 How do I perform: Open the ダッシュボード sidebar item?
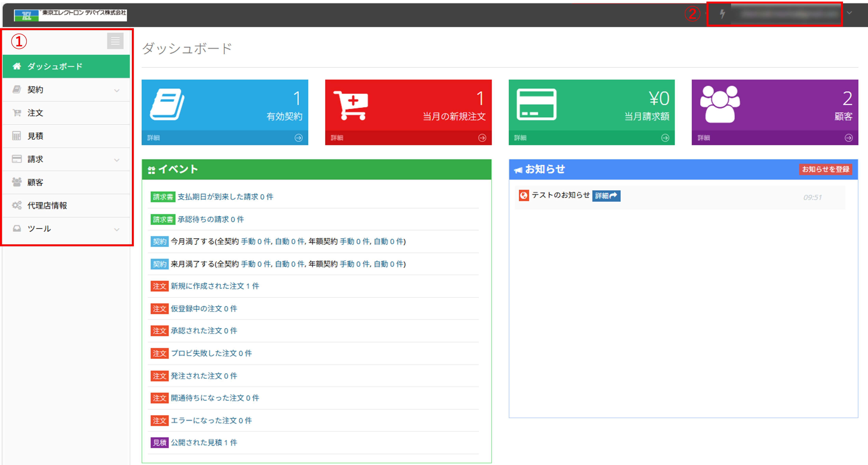66,66
